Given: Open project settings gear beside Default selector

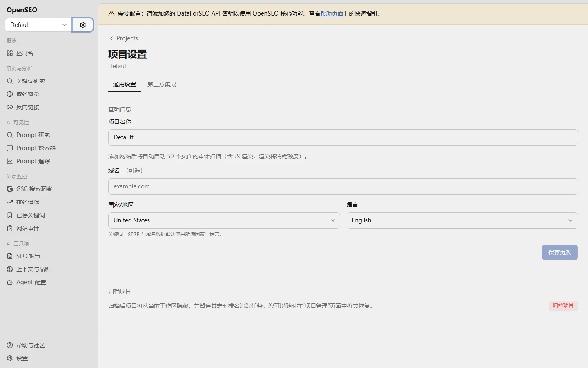Looking at the screenshot, I should (x=83, y=25).
